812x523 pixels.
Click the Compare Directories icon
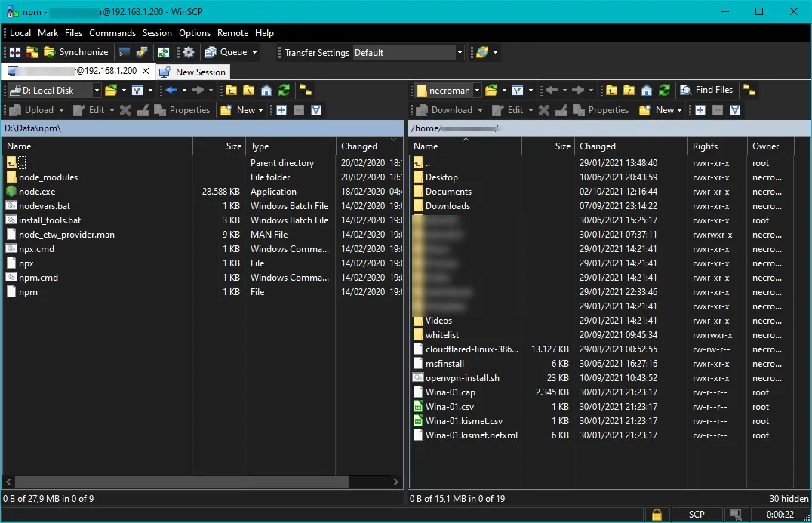[x=14, y=52]
